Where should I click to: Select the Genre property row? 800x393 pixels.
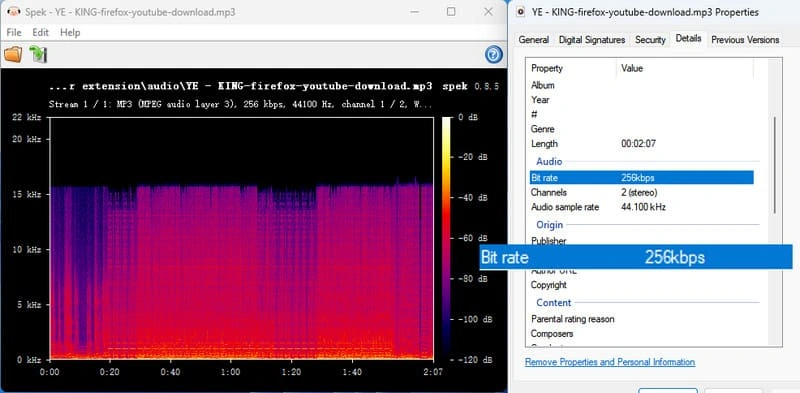[x=641, y=129]
